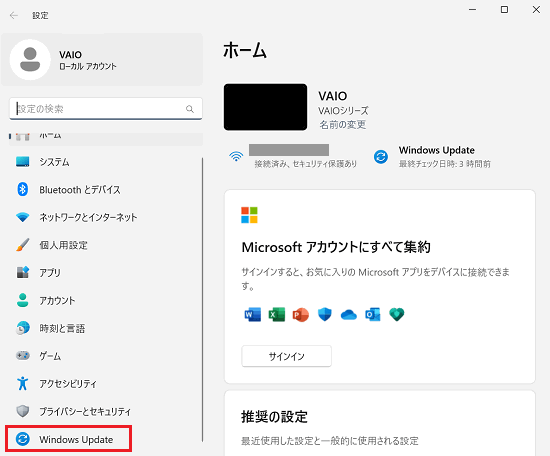
Task: Minimize the Settings window
Action: coord(472,10)
